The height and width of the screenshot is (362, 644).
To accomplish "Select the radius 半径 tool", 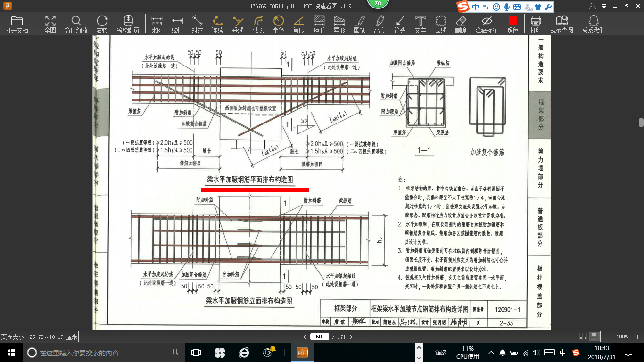I will [x=278, y=25].
